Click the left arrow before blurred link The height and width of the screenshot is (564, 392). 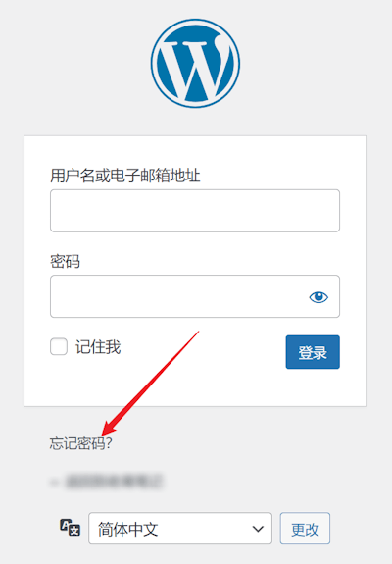tap(55, 482)
